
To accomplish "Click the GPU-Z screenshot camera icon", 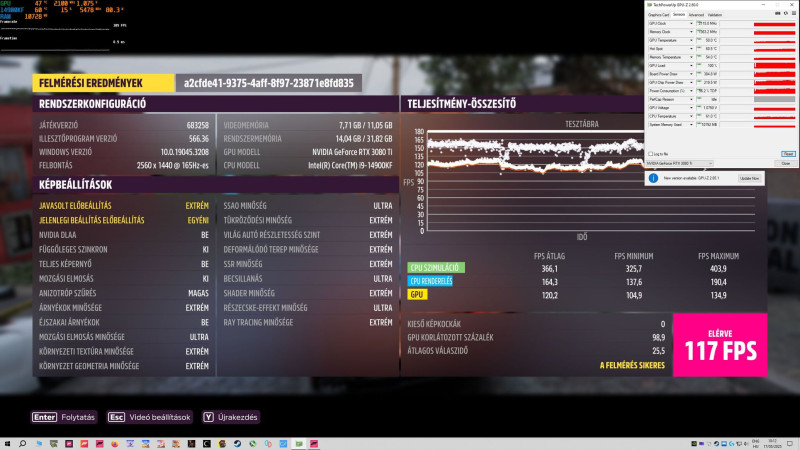I will [x=778, y=14].
